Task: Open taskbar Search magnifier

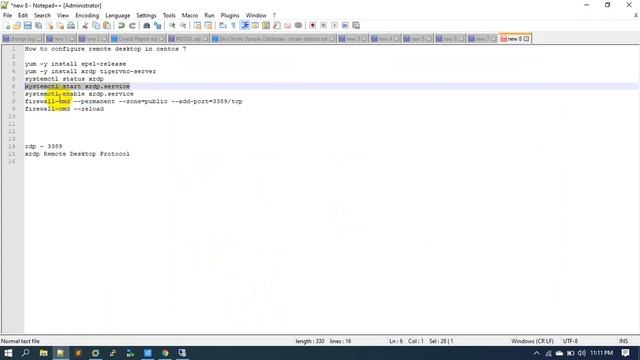Action: click(x=25, y=353)
